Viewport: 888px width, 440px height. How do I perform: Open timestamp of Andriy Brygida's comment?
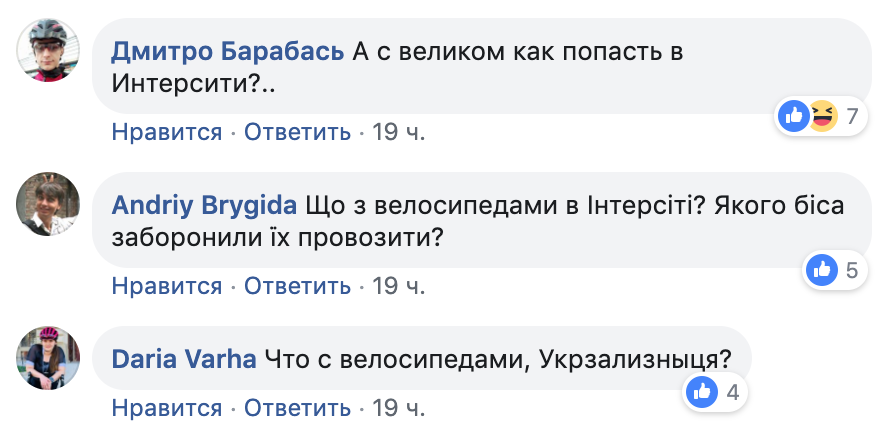(x=399, y=286)
